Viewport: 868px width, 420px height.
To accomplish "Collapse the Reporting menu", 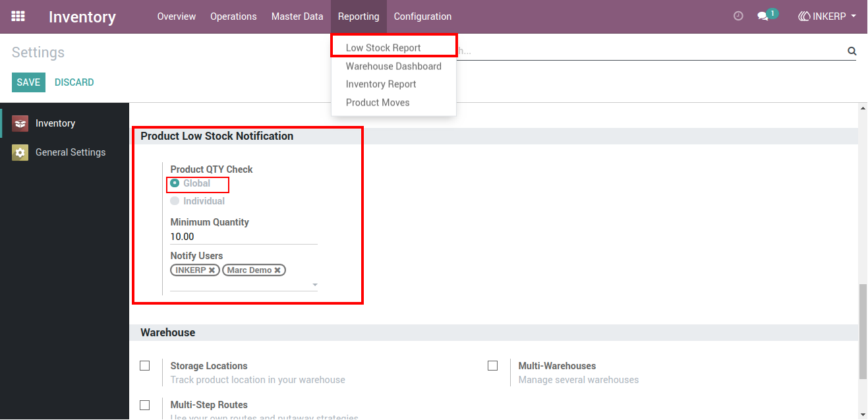I will coord(359,16).
